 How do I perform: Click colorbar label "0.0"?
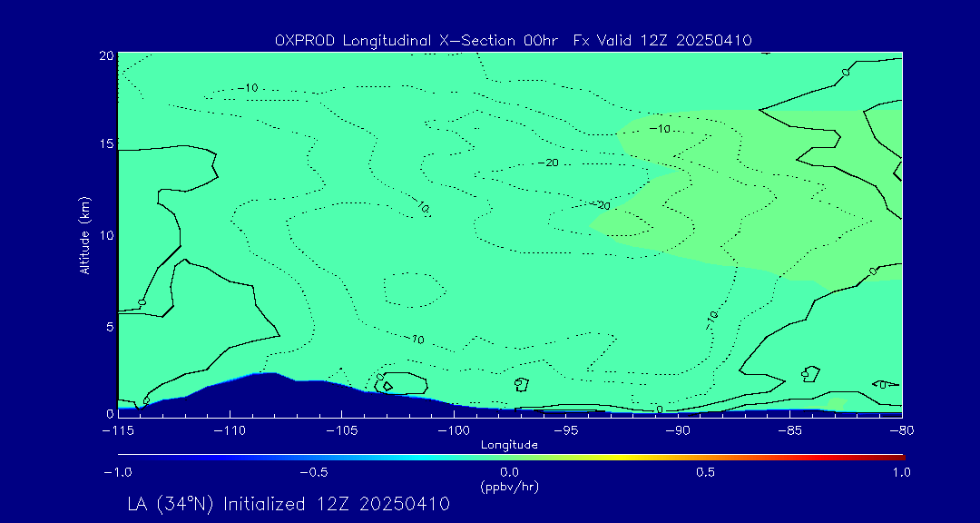(x=510, y=472)
